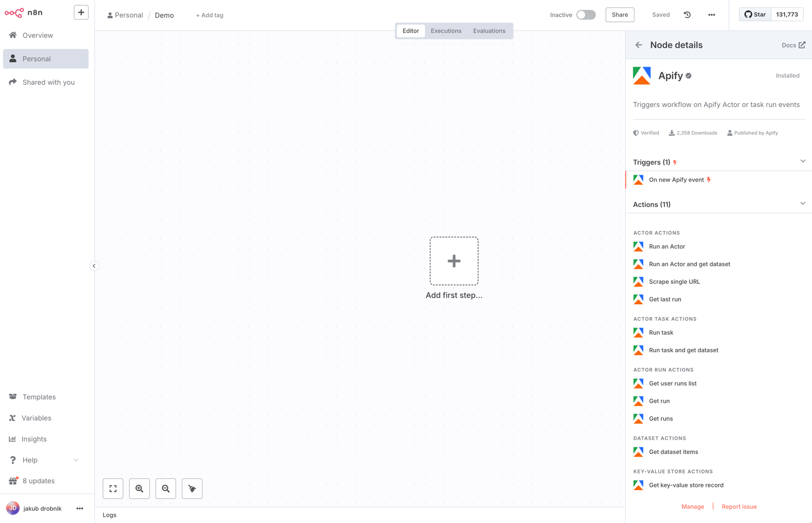Select Run an Actor action
This screenshot has width=812, height=523.
click(667, 247)
